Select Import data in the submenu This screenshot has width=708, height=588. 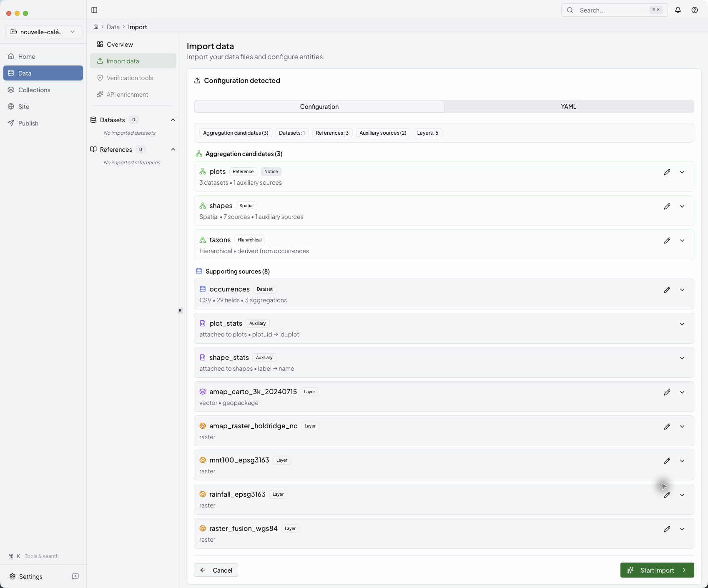(133, 61)
